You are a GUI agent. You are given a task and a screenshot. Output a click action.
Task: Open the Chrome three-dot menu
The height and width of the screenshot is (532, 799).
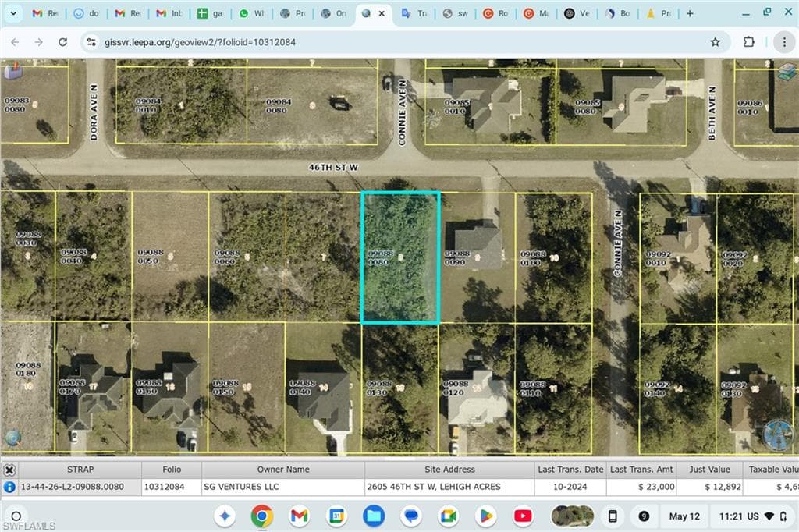(784, 42)
